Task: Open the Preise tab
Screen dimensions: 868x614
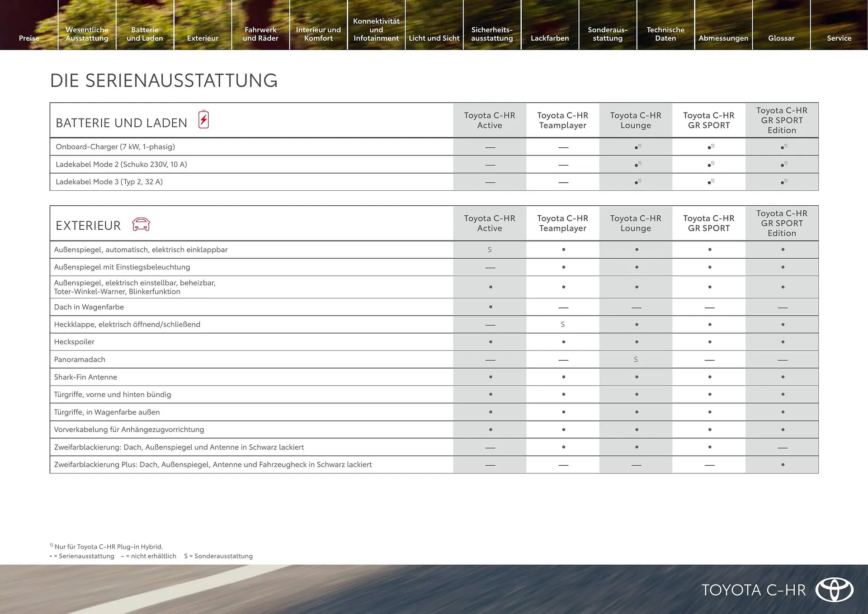Action: click(x=29, y=38)
